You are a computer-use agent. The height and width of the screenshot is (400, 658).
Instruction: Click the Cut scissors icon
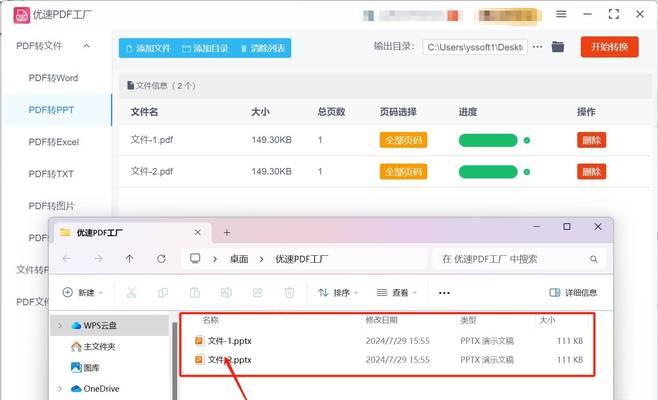point(131,293)
